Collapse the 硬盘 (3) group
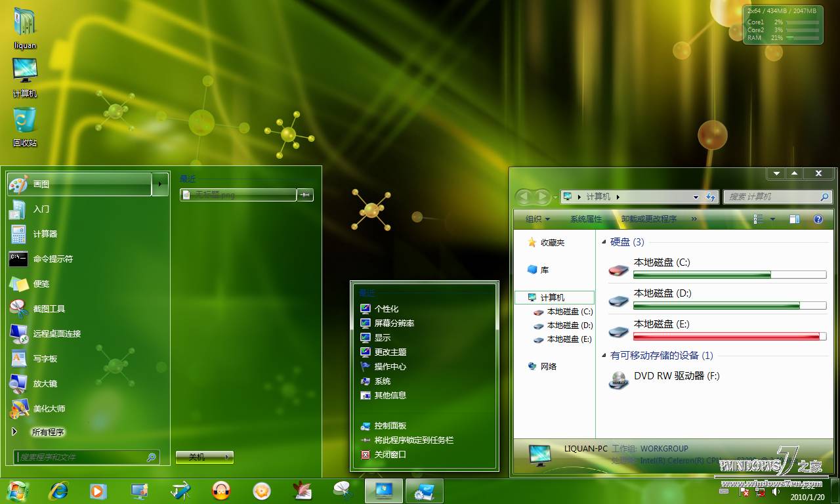Screen dimensions: 840x504 click(x=604, y=242)
